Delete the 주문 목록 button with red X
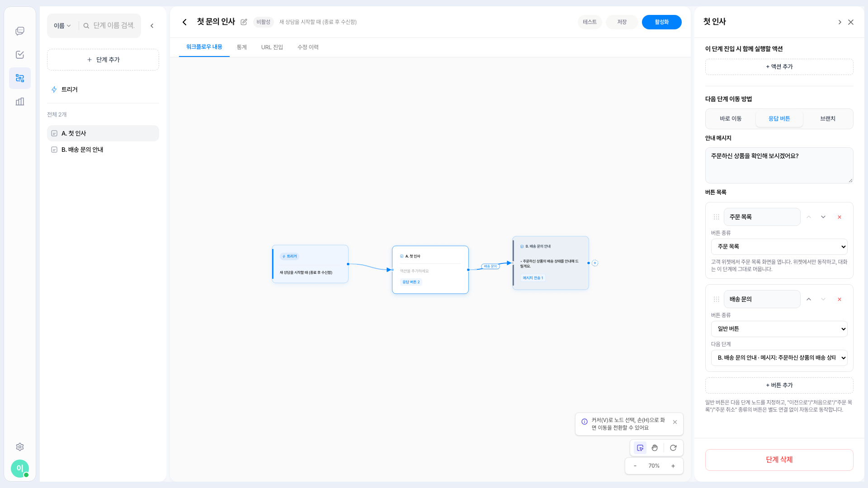 tap(840, 217)
